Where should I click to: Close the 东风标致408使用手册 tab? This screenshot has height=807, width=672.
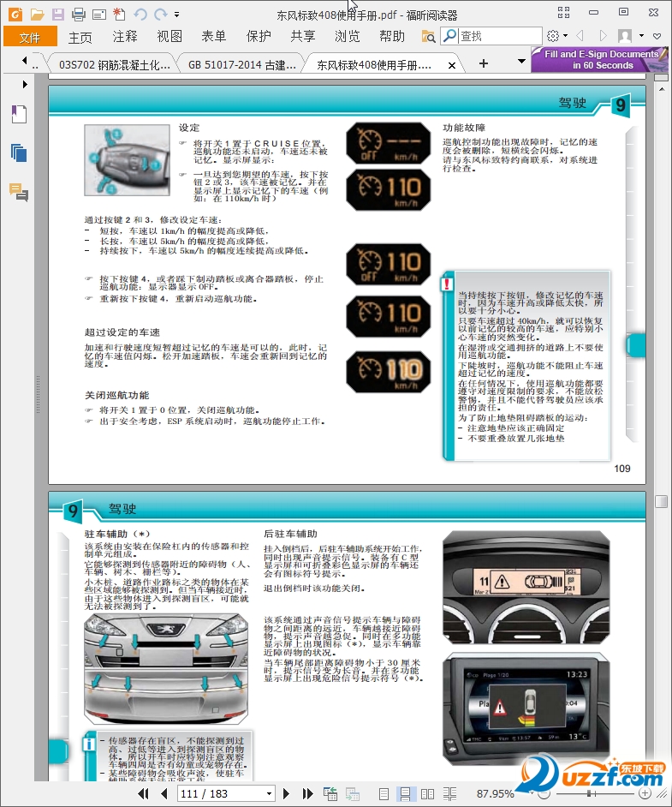452,65
